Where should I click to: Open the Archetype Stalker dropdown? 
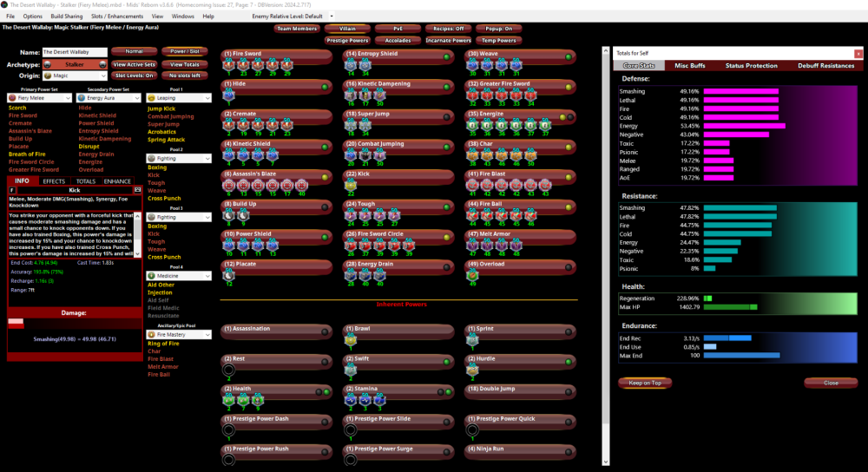click(75, 64)
